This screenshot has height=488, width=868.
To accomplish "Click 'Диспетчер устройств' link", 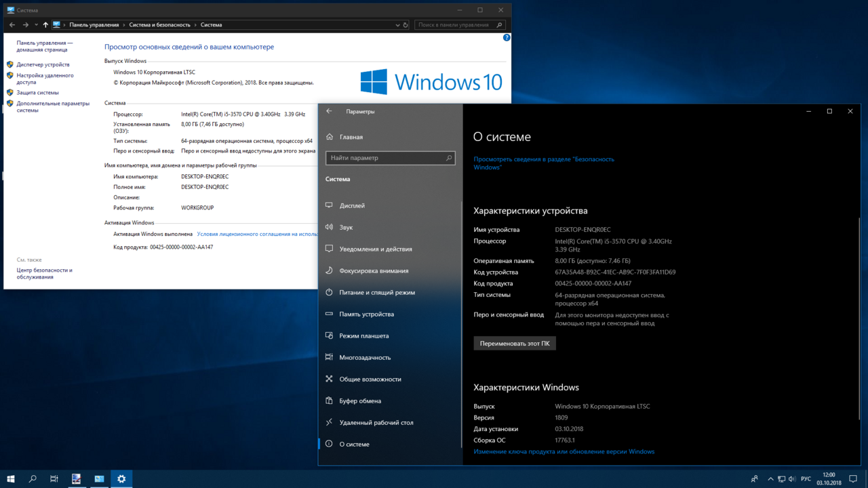I will [x=43, y=64].
